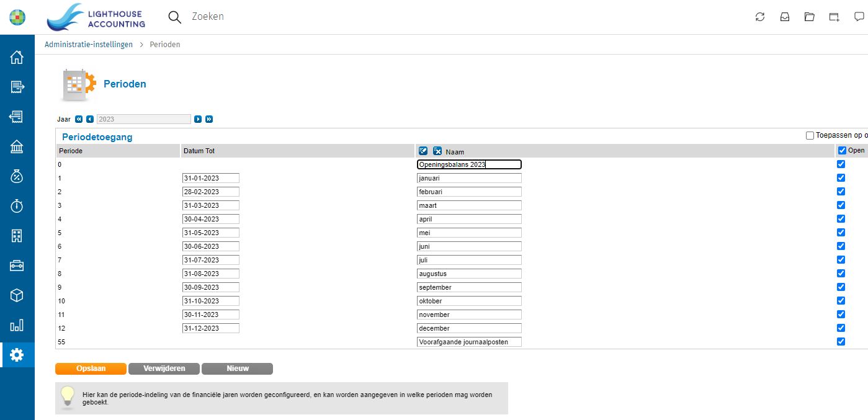Uncheck the Open checkbox for januari
The width and height of the screenshot is (868, 420).
click(x=841, y=178)
